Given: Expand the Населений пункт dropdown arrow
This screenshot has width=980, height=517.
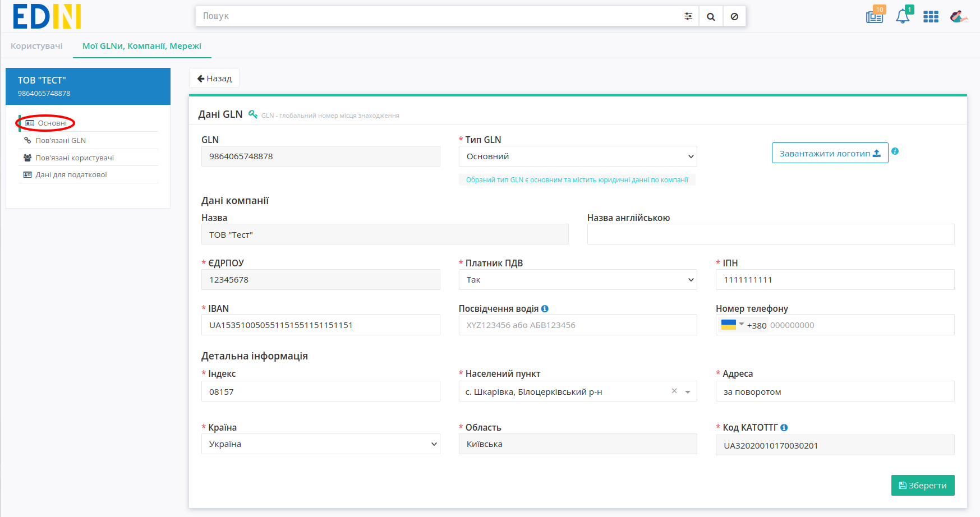Looking at the screenshot, I should point(688,392).
